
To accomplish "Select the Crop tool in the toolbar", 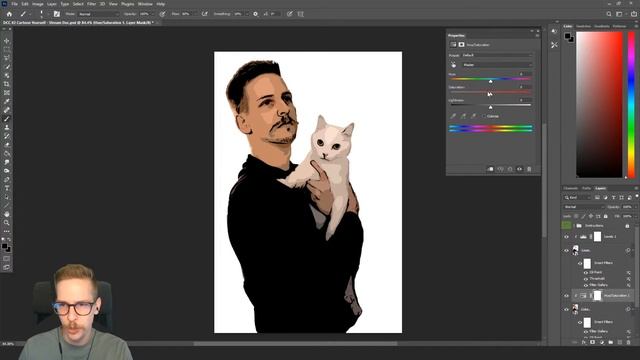I will [7, 84].
